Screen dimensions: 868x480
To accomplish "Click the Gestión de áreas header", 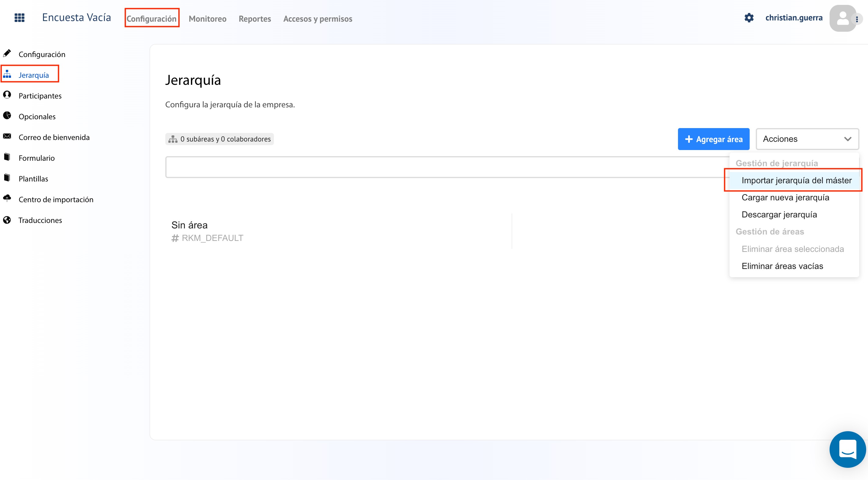I will click(769, 231).
